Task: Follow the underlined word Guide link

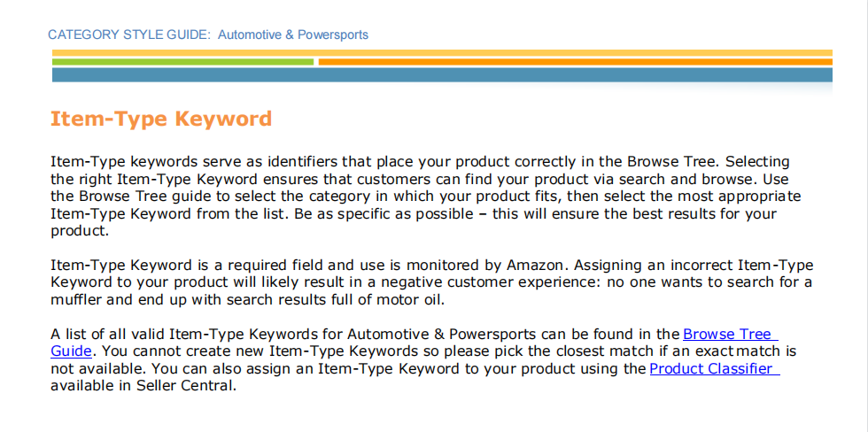Action: [71, 351]
